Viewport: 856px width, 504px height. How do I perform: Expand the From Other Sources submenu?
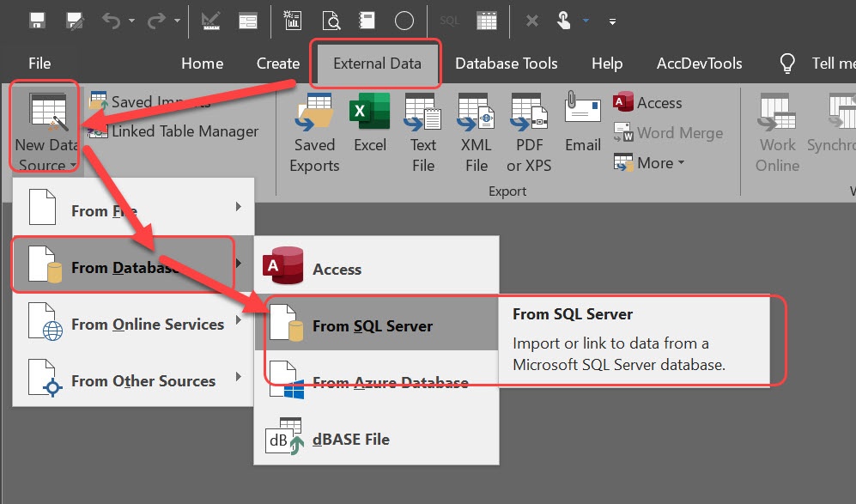[134, 379]
